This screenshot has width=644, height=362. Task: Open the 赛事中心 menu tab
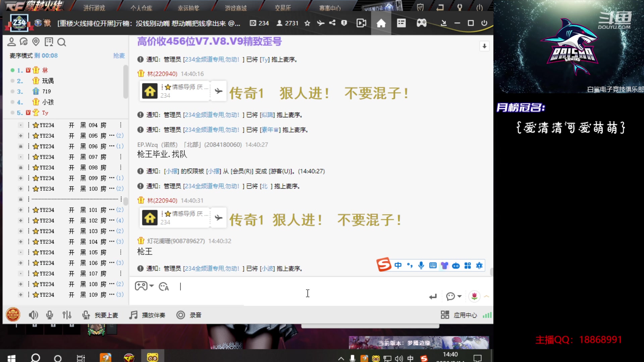coord(330,8)
